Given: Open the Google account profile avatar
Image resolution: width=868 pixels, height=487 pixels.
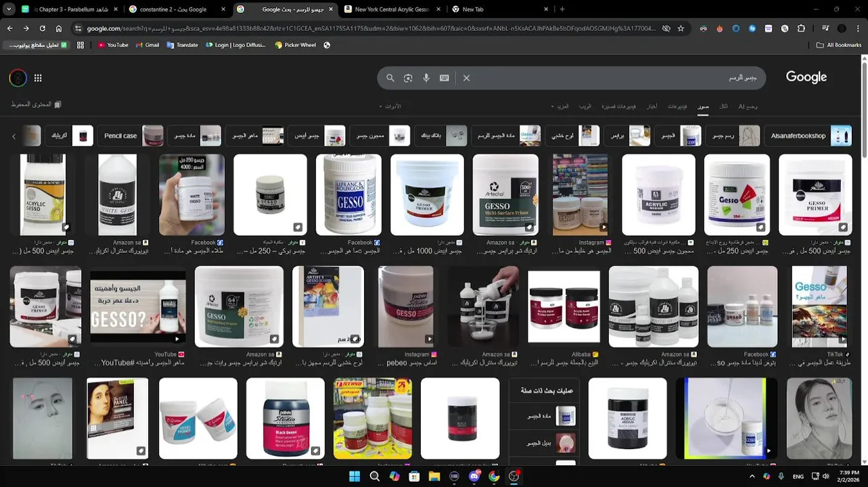Looking at the screenshot, I should tap(18, 78).
